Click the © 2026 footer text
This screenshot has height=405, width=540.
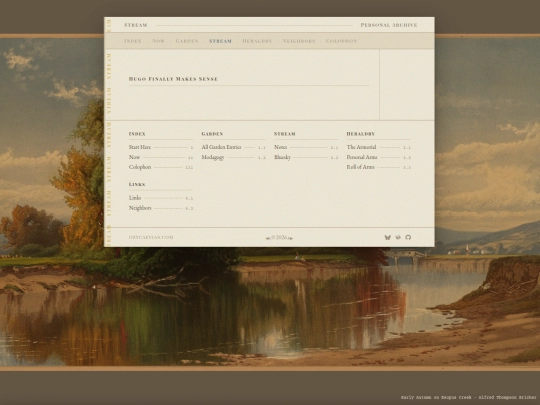click(x=279, y=237)
